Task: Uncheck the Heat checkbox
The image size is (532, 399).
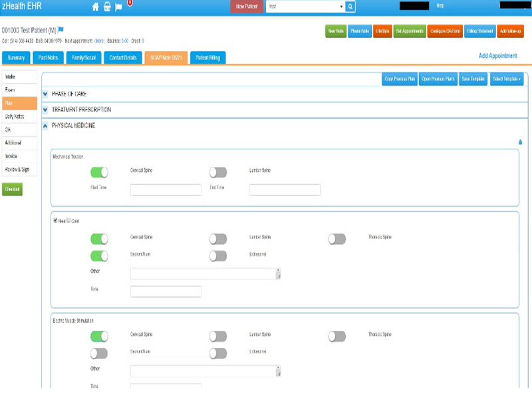Action: [x=56, y=220]
